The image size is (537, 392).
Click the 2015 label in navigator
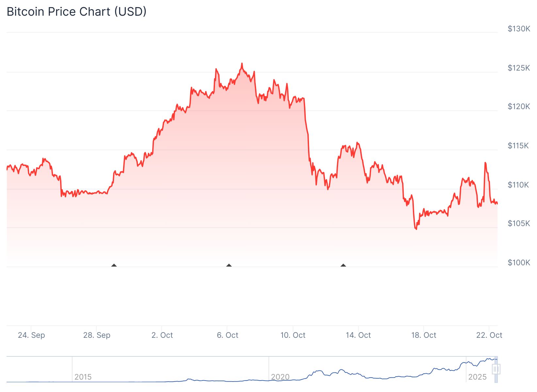click(x=83, y=377)
